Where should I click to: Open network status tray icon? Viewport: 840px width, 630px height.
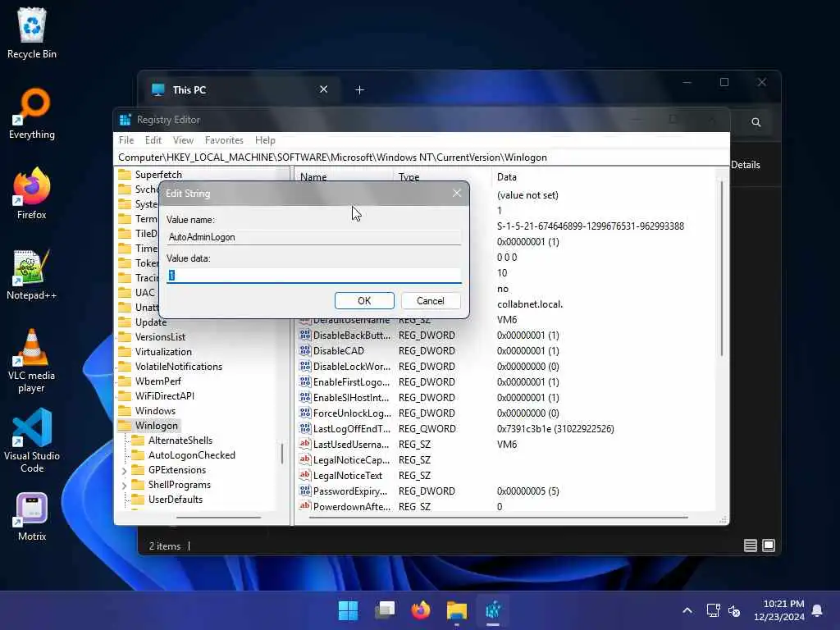[x=713, y=610]
